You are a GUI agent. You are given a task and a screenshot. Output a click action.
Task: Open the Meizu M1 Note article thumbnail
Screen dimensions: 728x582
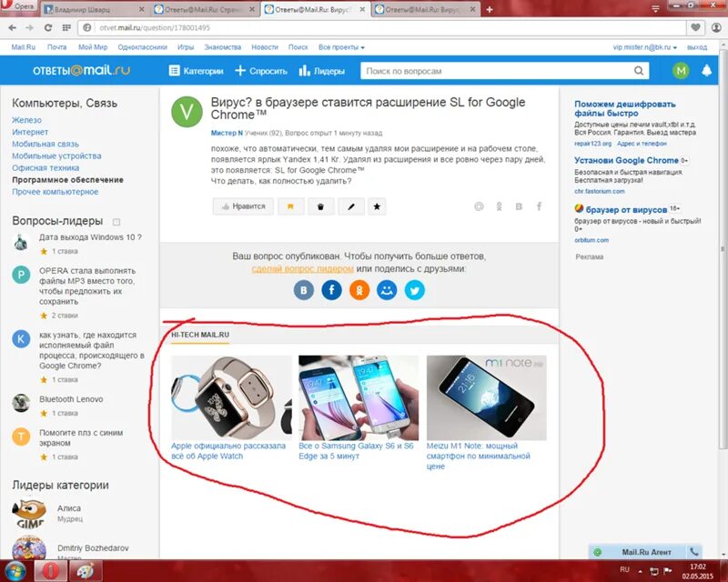[x=487, y=397]
